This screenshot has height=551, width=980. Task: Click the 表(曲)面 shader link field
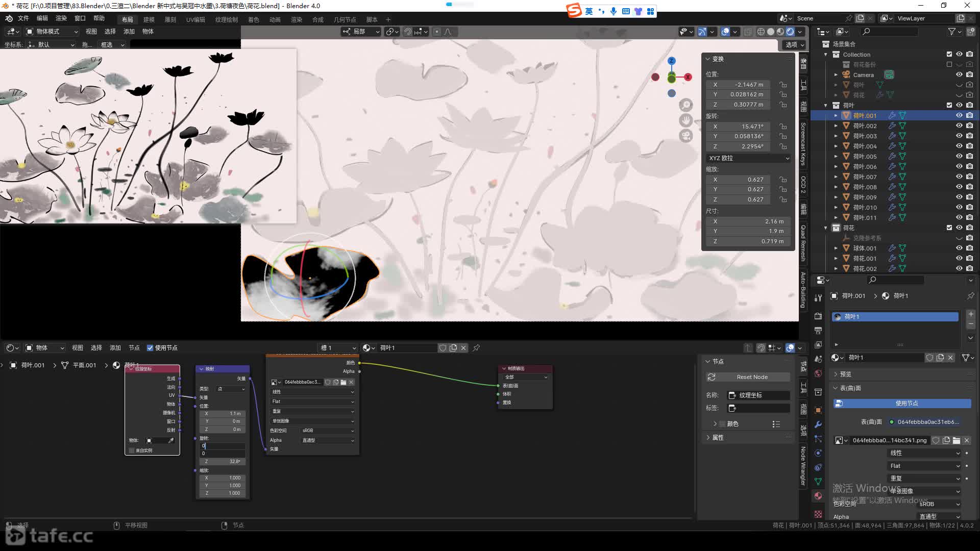(928, 422)
